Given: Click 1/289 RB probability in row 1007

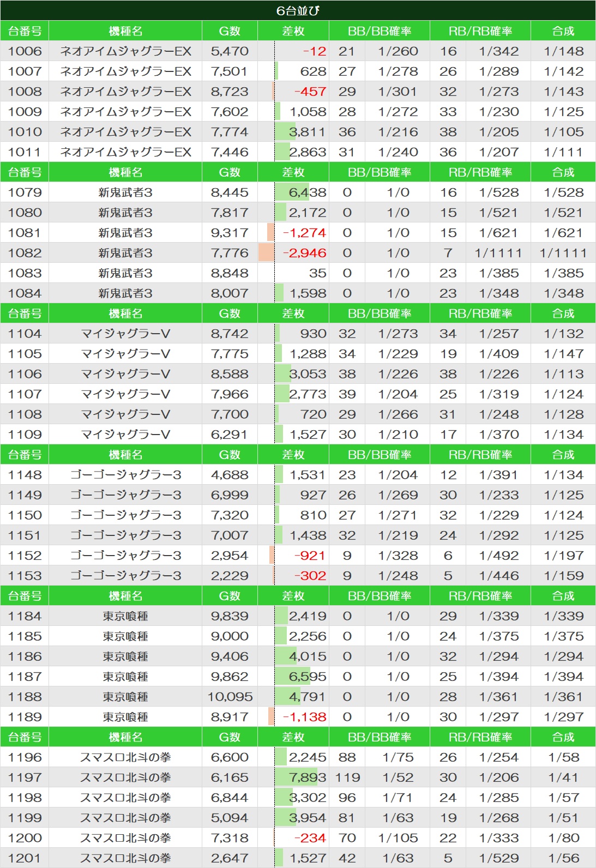Looking at the screenshot, I should (x=499, y=71).
